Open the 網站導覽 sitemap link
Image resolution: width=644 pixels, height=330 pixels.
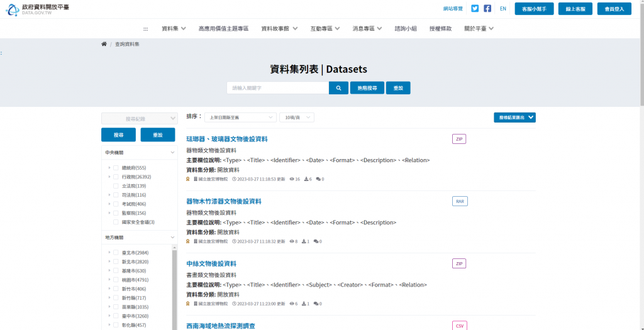(453, 9)
